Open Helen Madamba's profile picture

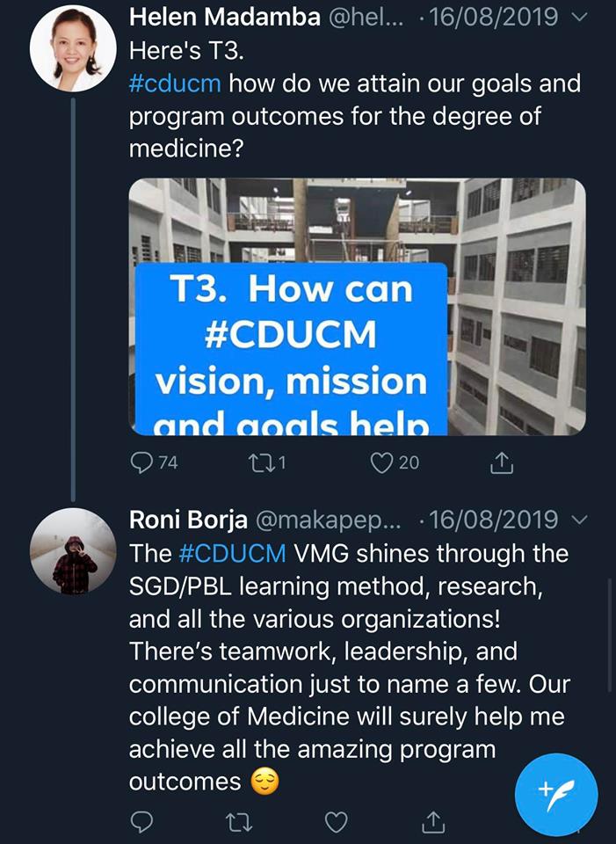73,49
